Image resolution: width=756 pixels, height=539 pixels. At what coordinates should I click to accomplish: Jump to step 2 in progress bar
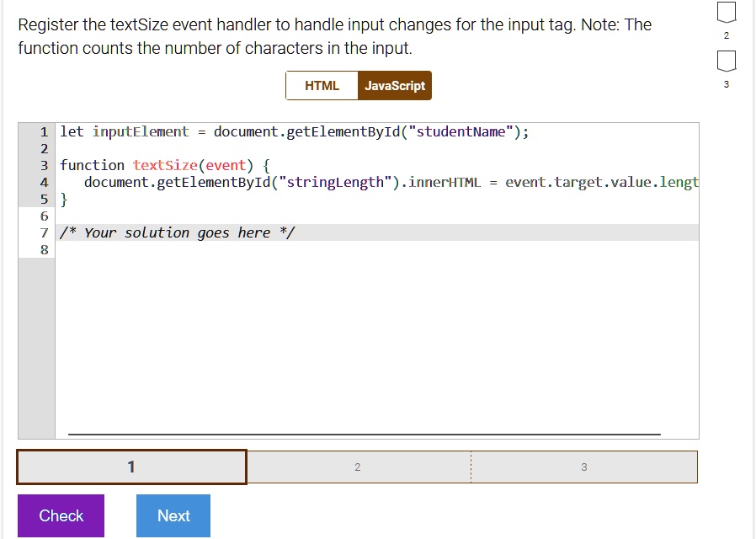358,467
